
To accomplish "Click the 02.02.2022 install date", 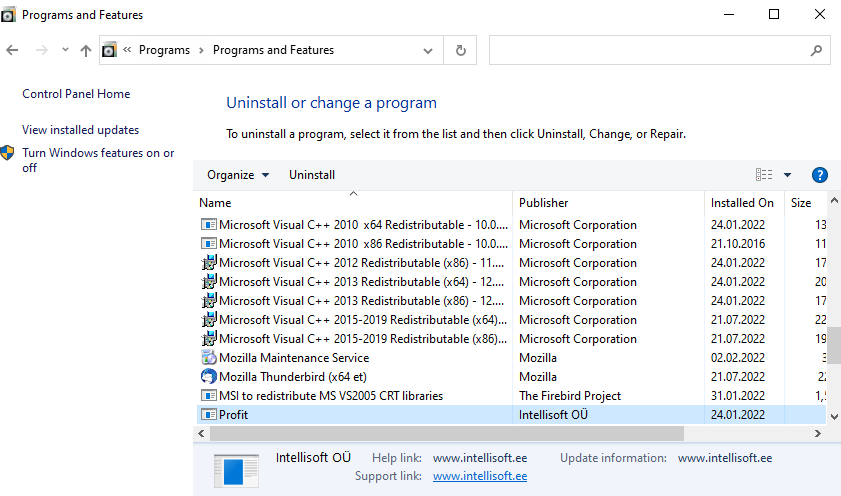I will (737, 358).
